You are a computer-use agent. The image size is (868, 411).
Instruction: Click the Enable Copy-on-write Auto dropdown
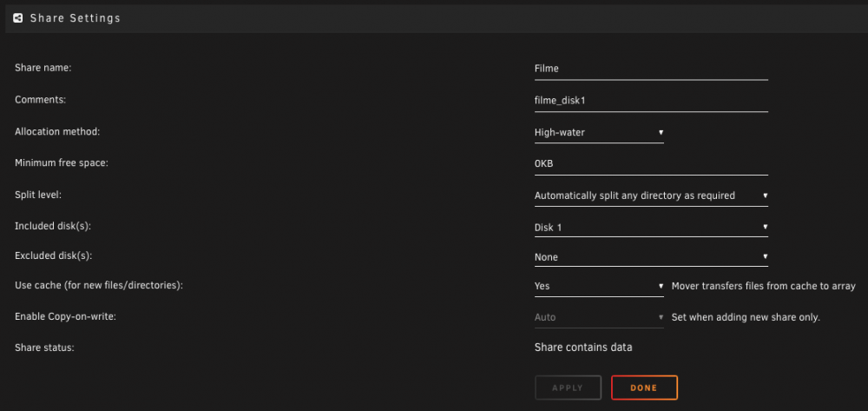(599, 317)
